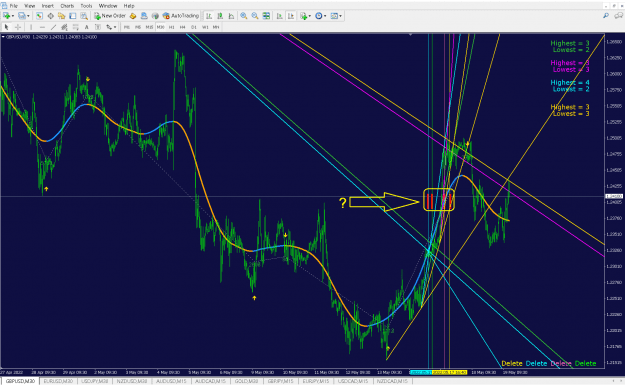This screenshot has width=625, height=385.
Task: Open the Strategy Tester icon
Action: coord(84,16)
